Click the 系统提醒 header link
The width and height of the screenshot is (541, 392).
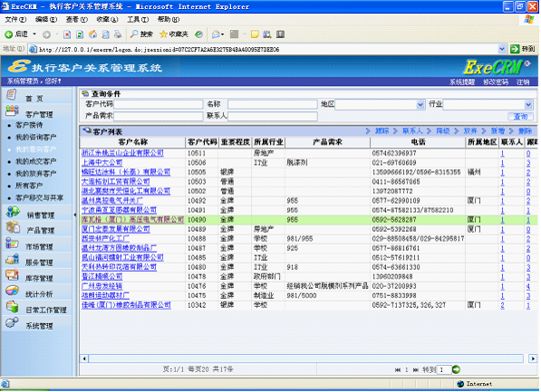462,81
